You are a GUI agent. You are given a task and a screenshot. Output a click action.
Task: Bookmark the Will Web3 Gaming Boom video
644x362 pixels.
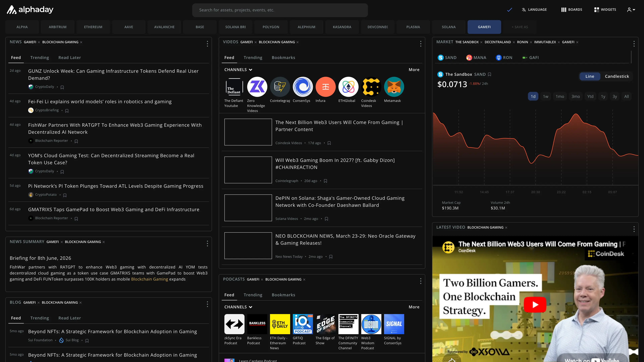point(325,181)
